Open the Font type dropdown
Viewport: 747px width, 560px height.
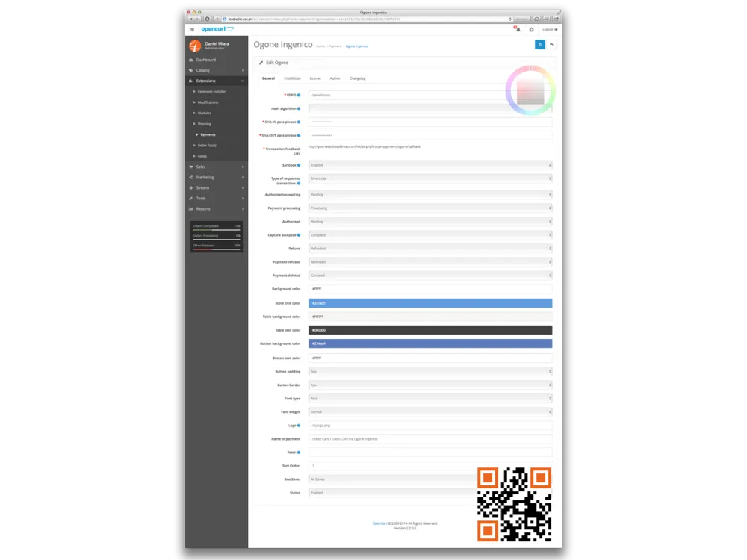(430, 398)
